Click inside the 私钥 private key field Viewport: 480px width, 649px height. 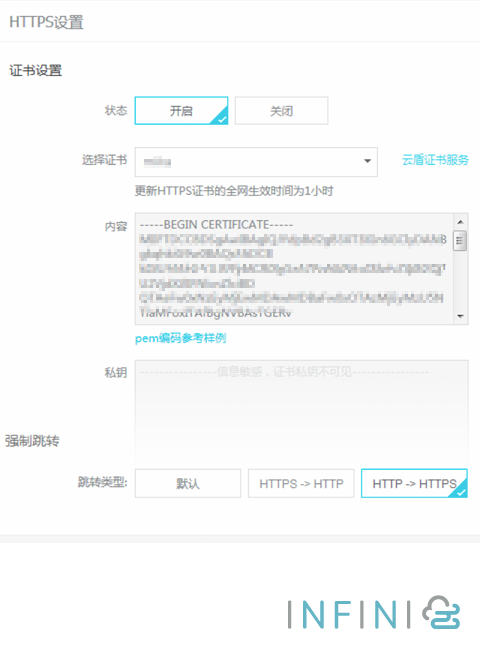[x=302, y=410]
